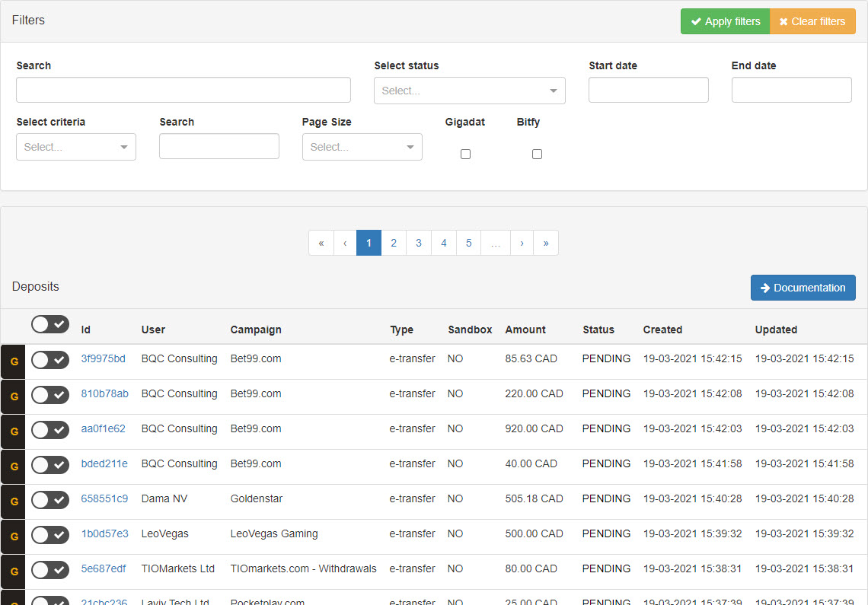Click the 'Goldenstar' campaign cell
The height and width of the screenshot is (605, 868).
(x=257, y=498)
